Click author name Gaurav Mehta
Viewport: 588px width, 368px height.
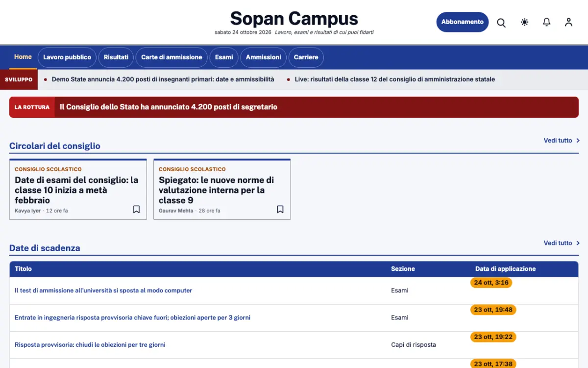(176, 210)
